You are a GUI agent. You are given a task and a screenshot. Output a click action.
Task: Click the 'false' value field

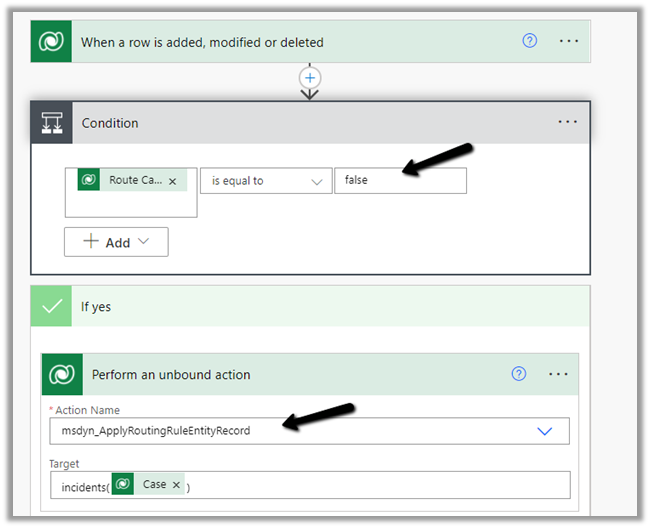[400, 180]
